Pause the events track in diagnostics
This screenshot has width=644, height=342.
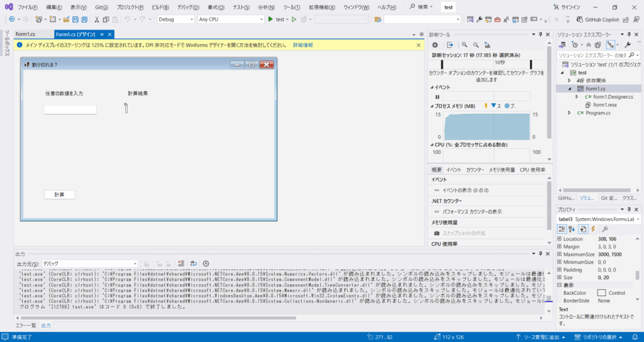(437, 97)
